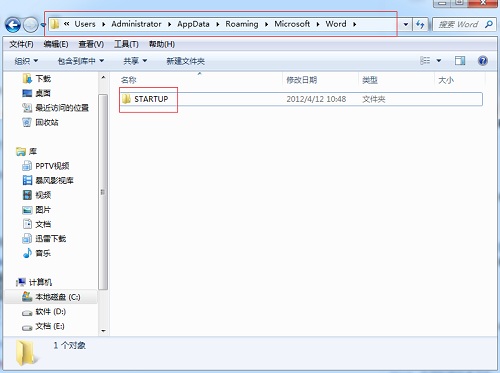Viewport: 500px width, 373px height.
Task: Expand the arrow after Roaming breadcrumb
Action: coord(266,24)
